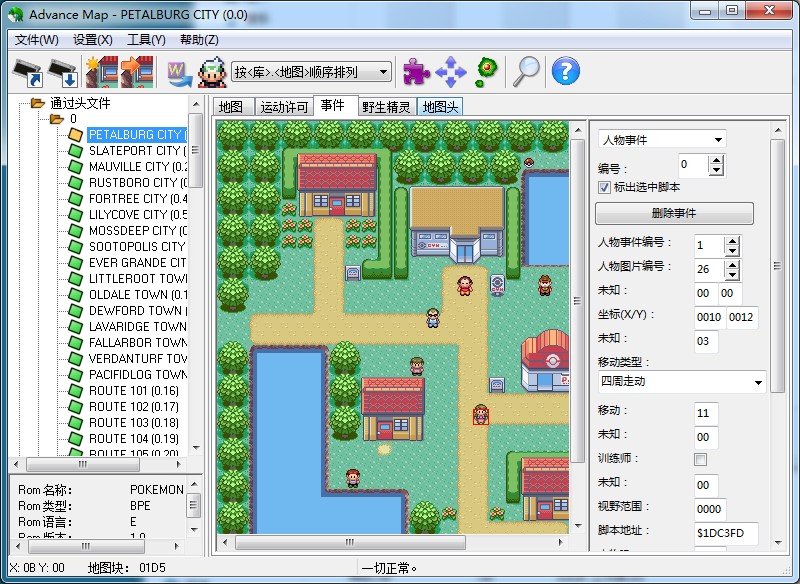Select the signpost left of the hedge

(353, 273)
